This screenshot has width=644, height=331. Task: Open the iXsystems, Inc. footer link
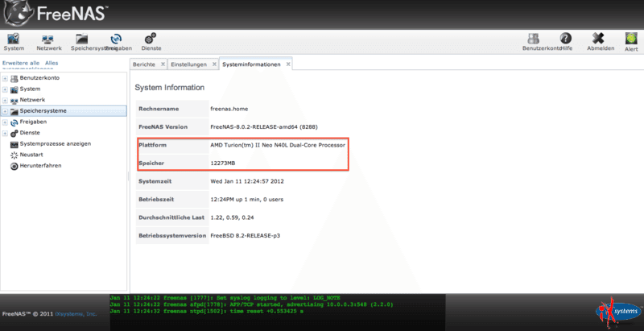pyautogui.click(x=76, y=314)
